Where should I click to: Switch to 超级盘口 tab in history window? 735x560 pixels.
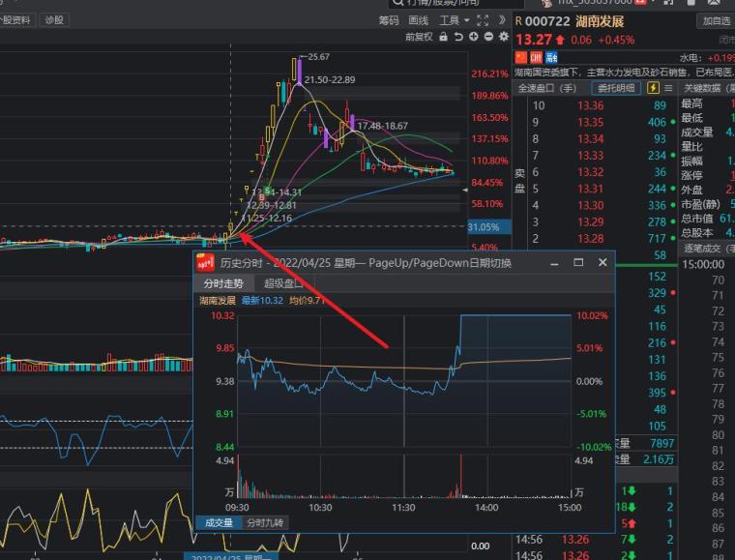pos(283,283)
